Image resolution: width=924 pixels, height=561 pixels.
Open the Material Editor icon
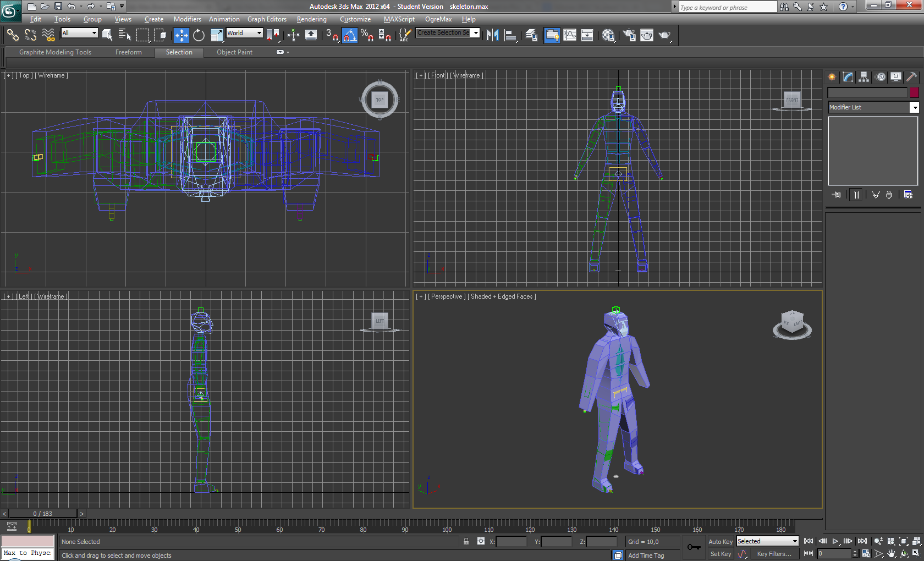[x=608, y=35]
